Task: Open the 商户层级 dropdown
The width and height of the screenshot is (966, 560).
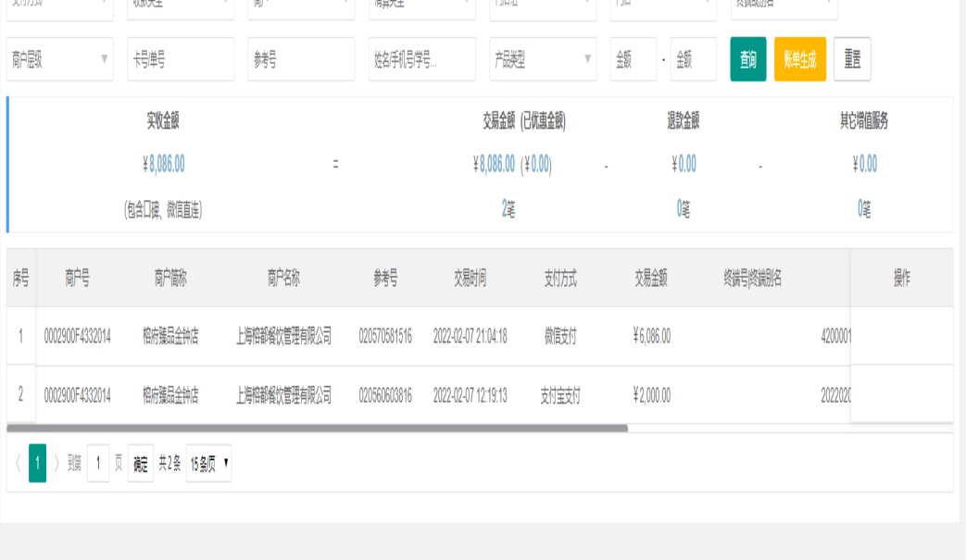Action: click(x=60, y=60)
